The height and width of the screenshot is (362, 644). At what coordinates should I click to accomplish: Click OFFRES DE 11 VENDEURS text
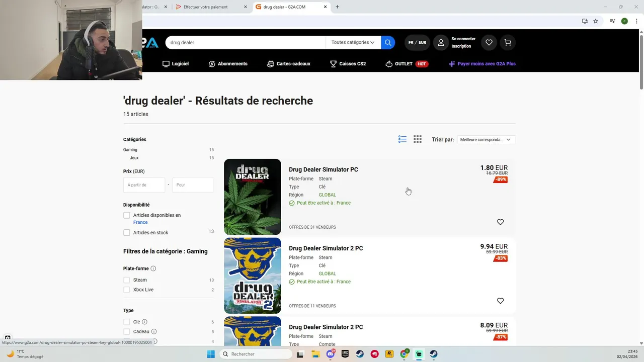point(312,306)
